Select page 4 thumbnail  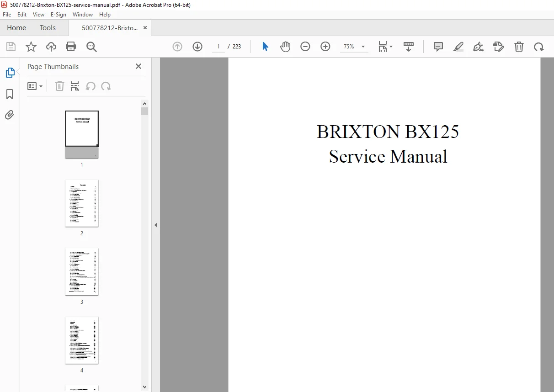[82, 340]
